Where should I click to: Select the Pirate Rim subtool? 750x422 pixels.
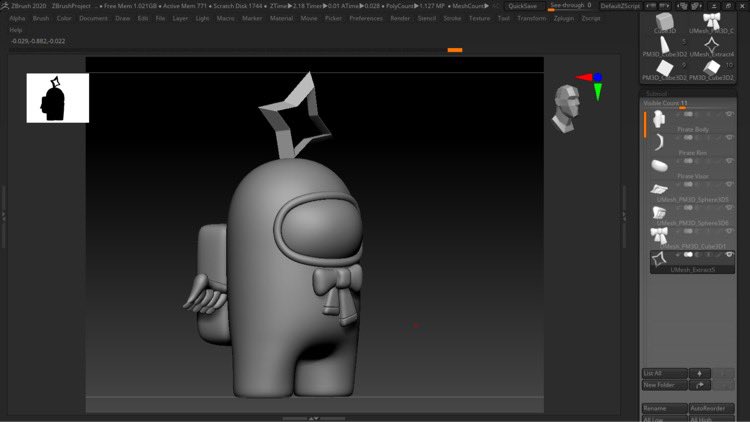[692, 145]
